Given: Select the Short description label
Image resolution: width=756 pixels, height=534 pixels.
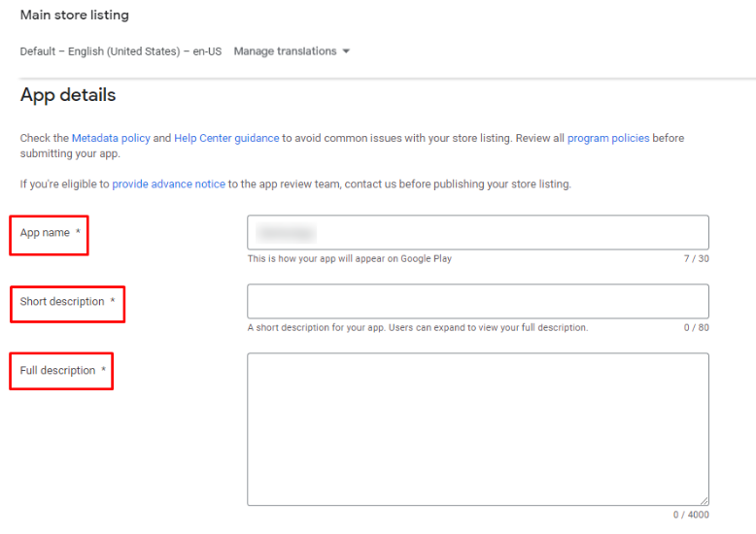Looking at the screenshot, I should [62, 302].
